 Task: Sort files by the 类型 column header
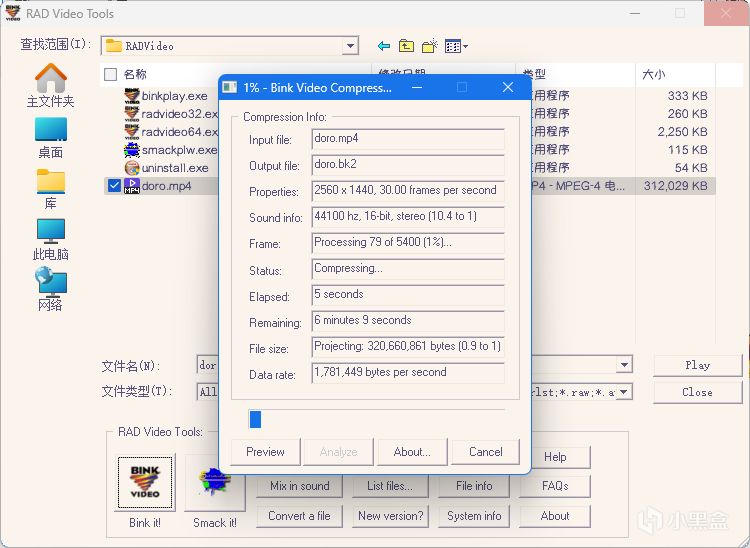click(534, 74)
